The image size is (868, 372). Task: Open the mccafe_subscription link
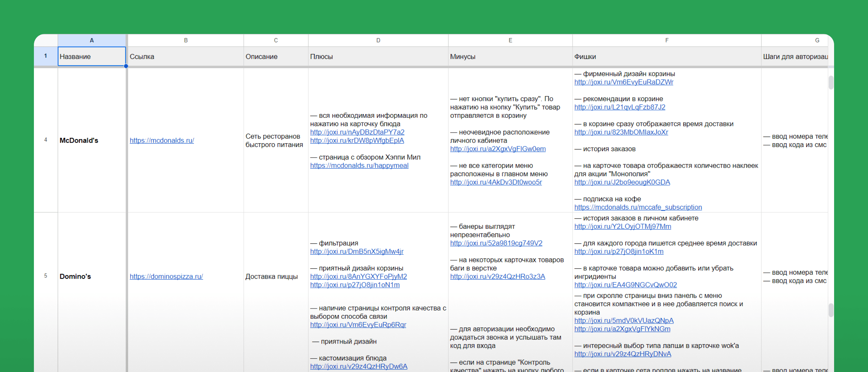tap(638, 207)
